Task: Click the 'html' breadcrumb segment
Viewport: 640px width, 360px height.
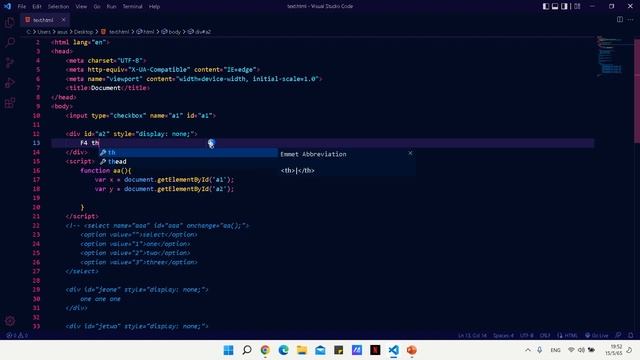Action: point(145,31)
